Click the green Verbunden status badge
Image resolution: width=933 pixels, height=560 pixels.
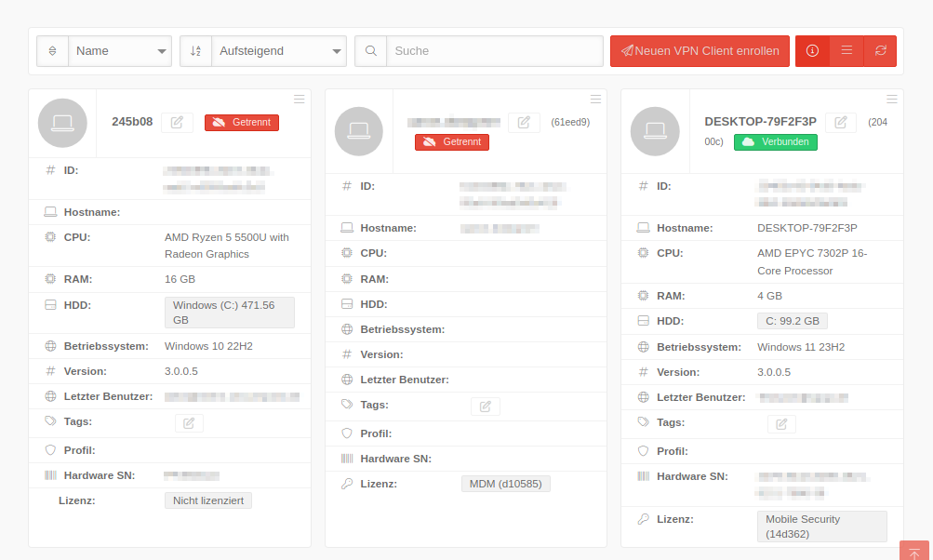coord(776,142)
